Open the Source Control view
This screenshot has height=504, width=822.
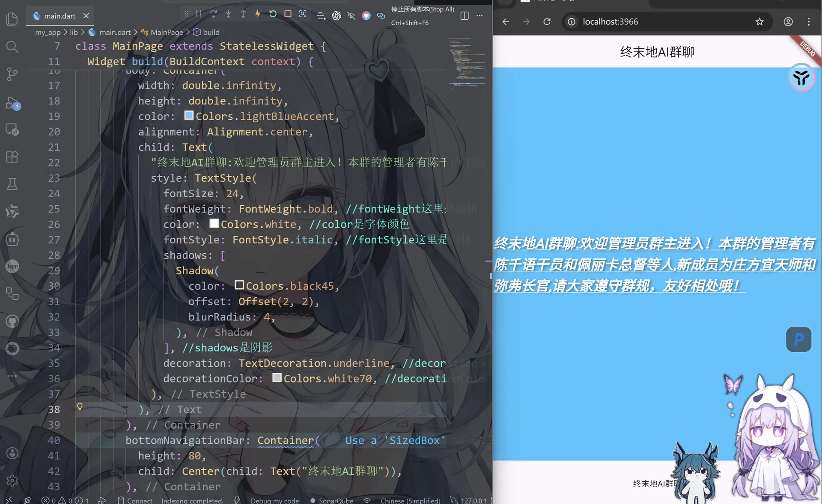click(12, 74)
